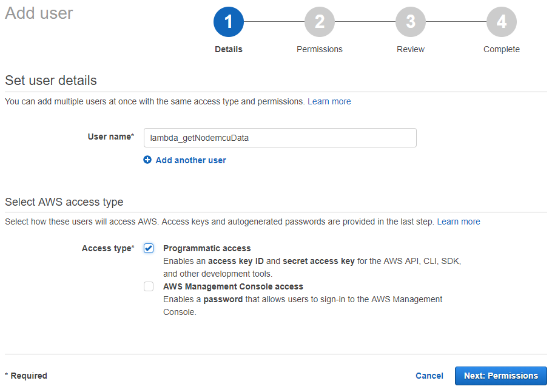The width and height of the screenshot is (552, 392).
Task: Enable AWS Management Console access checkbox
Action: pos(149,286)
